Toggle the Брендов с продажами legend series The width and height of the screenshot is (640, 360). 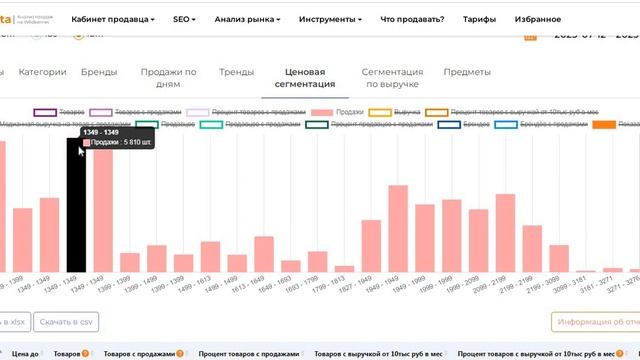541,124
